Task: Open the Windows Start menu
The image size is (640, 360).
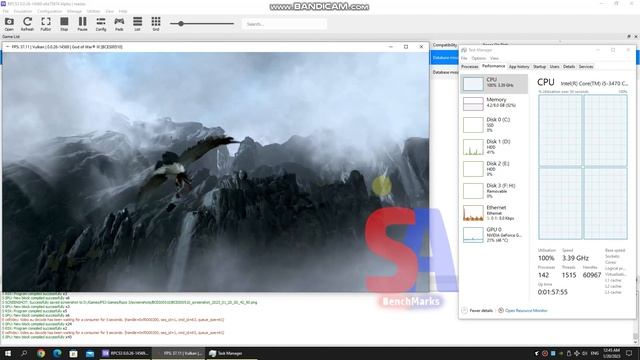Action: pos(7,353)
